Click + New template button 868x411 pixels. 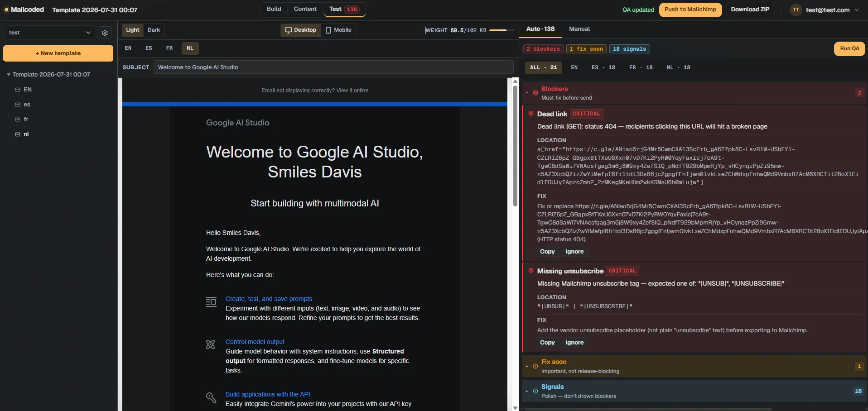[x=58, y=53]
